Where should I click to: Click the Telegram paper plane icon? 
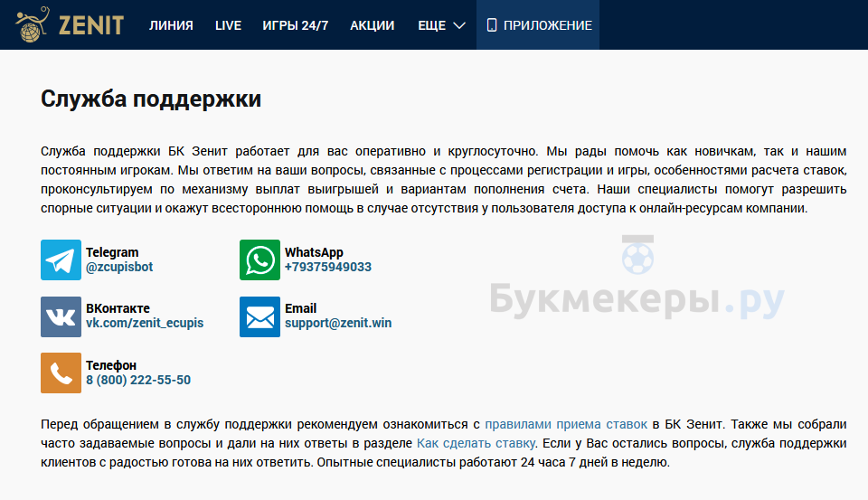point(61,259)
